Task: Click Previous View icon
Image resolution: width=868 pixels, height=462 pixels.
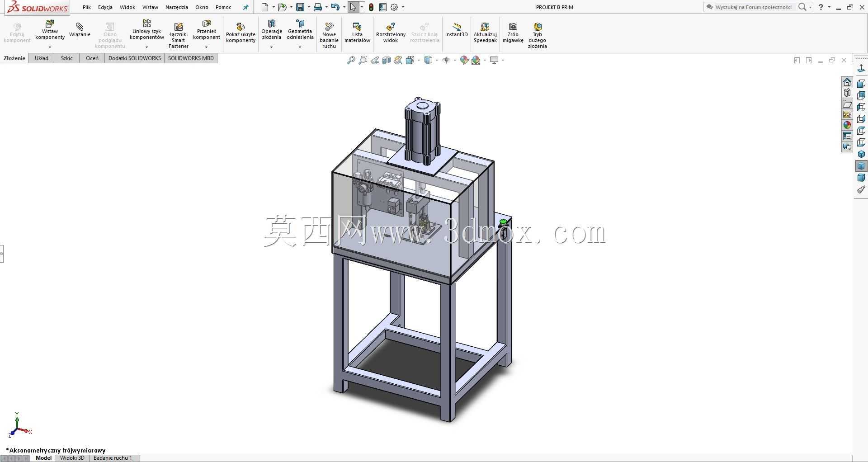Action: 375,60
